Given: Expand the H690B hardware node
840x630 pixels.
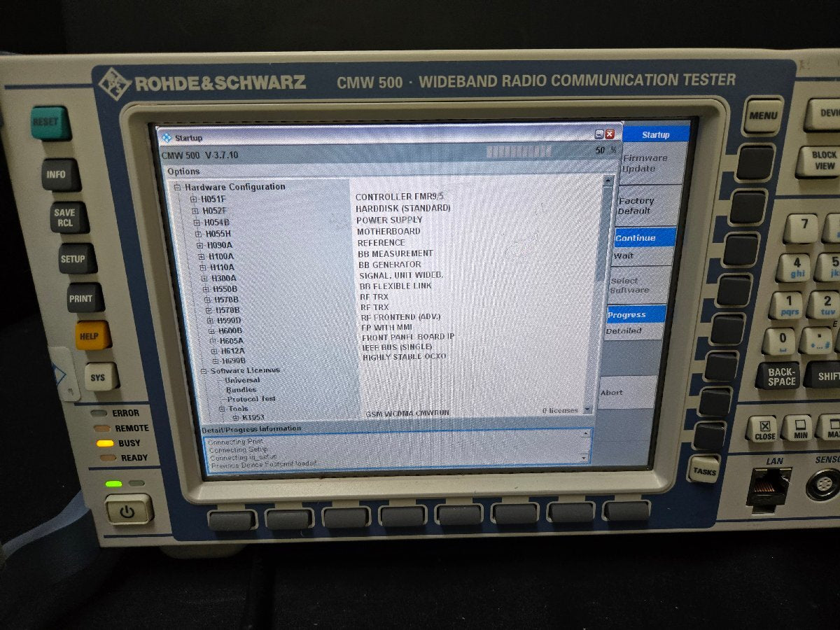Looking at the screenshot, I should (216, 361).
